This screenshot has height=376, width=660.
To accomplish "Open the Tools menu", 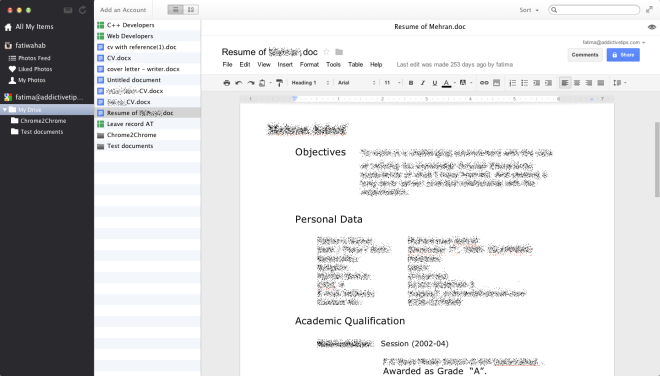I will pos(333,64).
